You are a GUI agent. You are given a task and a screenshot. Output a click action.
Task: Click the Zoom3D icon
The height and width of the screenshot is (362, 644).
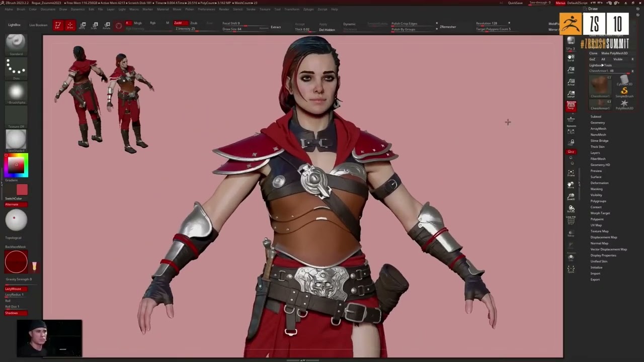click(571, 197)
